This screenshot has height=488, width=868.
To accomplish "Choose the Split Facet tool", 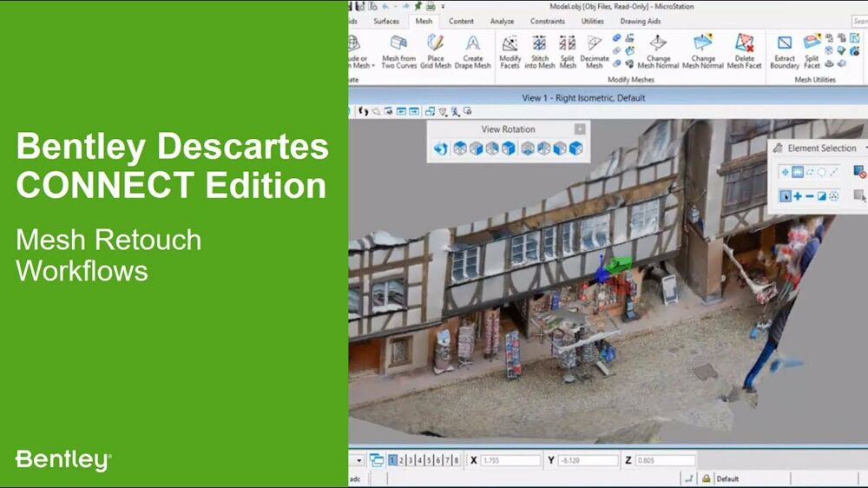I will pos(812,51).
